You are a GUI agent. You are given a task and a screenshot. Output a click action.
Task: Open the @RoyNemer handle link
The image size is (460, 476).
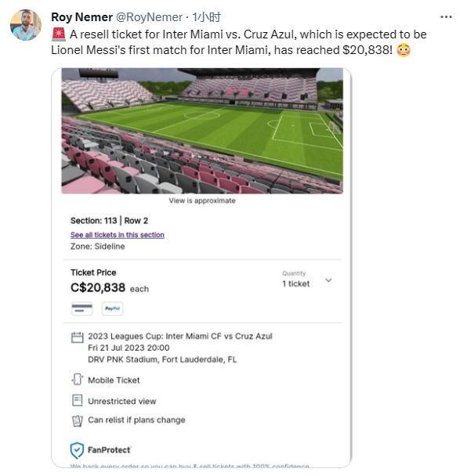click(149, 17)
